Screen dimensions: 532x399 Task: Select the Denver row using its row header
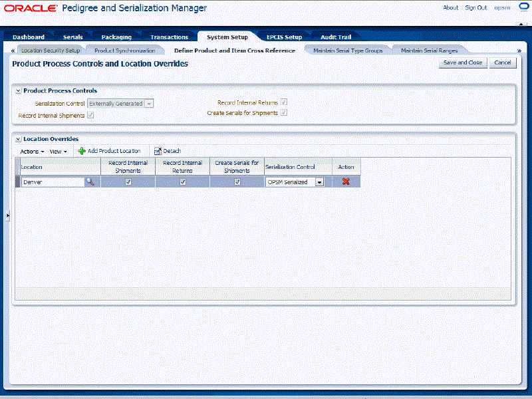(18, 182)
